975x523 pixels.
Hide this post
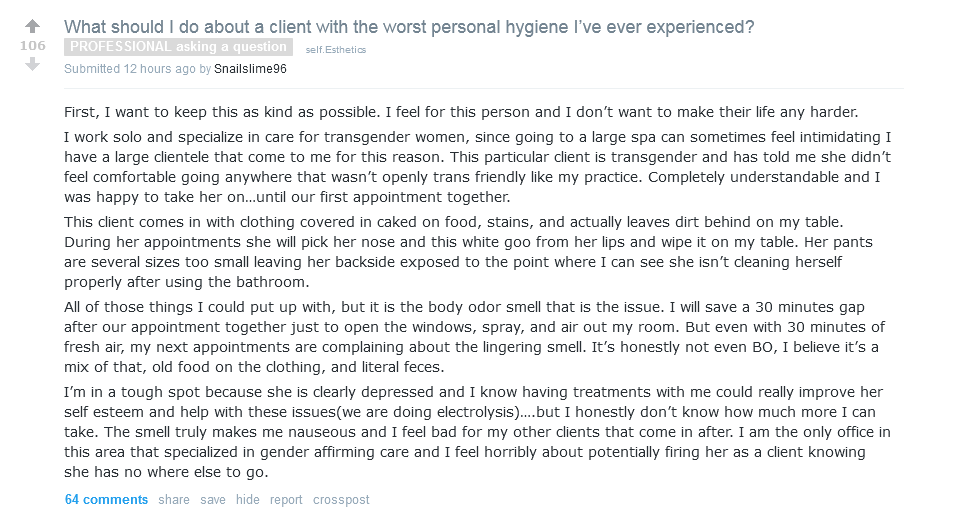247,500
